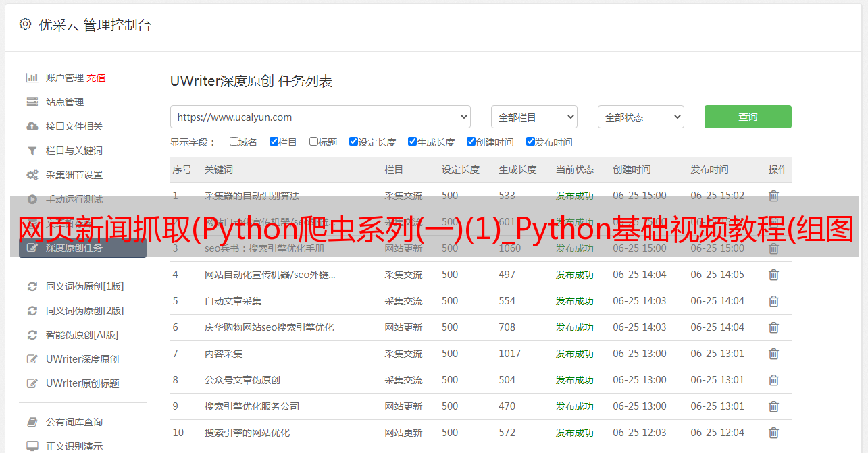This screenshot has height=453, width=868.
Task: Click the 栏目与关键词 filter icon
Action: [x=32, y=151]
